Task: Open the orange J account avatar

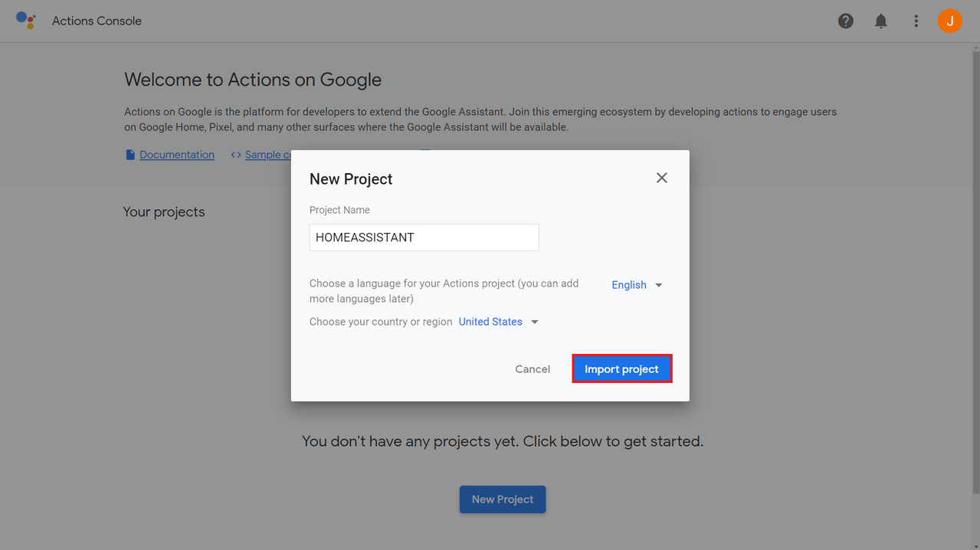Action: 949,21
